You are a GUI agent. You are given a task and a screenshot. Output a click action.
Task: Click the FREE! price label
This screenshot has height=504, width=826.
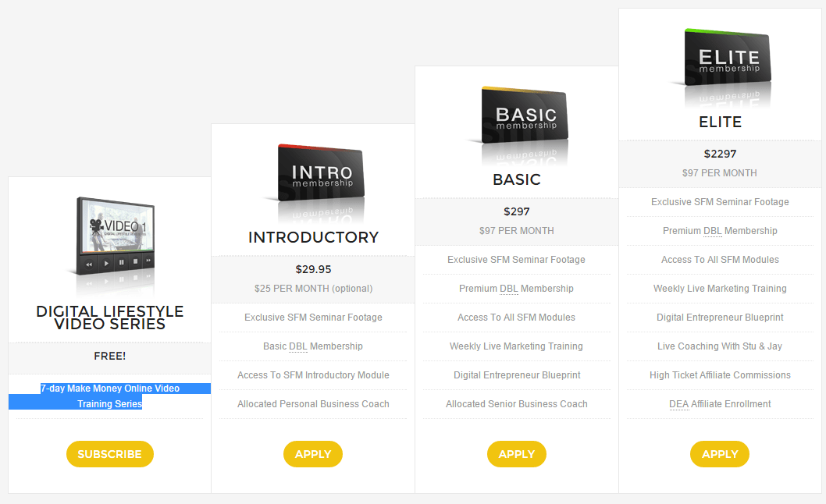[109, 356]
